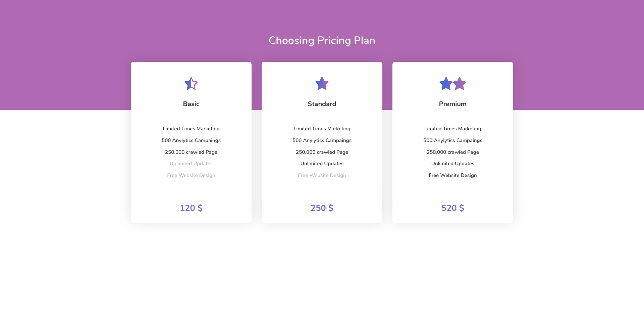This screenshot has height=310, width=644.
Task: Click the 120 $ price
Action: [191, 208]
